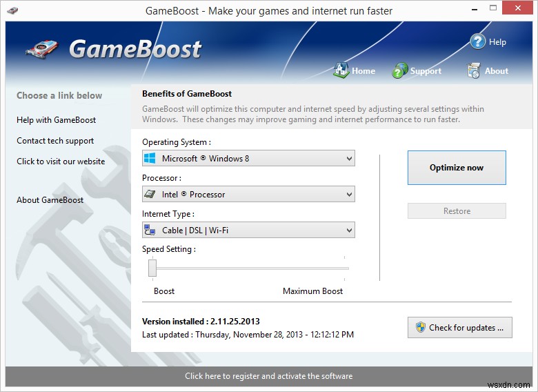Viewport: 538px width, 392px height.
Task: Click Intel Processor selection text
Action: 194,195
